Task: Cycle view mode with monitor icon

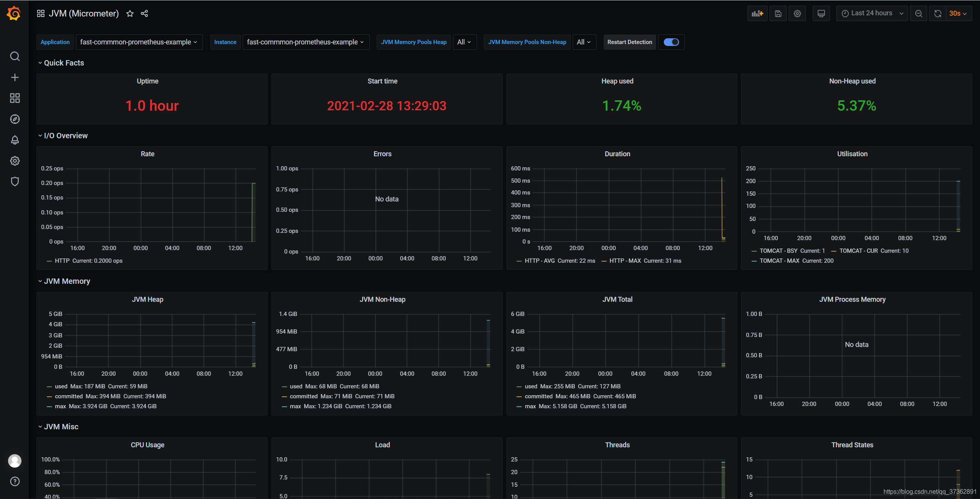Action: pyautogui.click(x=821, y=13)
